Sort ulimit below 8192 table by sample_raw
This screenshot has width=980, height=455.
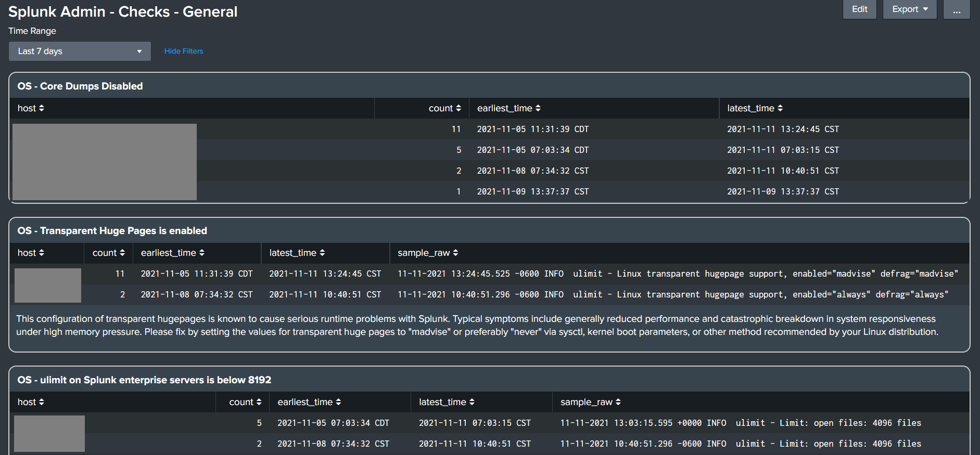[591, 402]
